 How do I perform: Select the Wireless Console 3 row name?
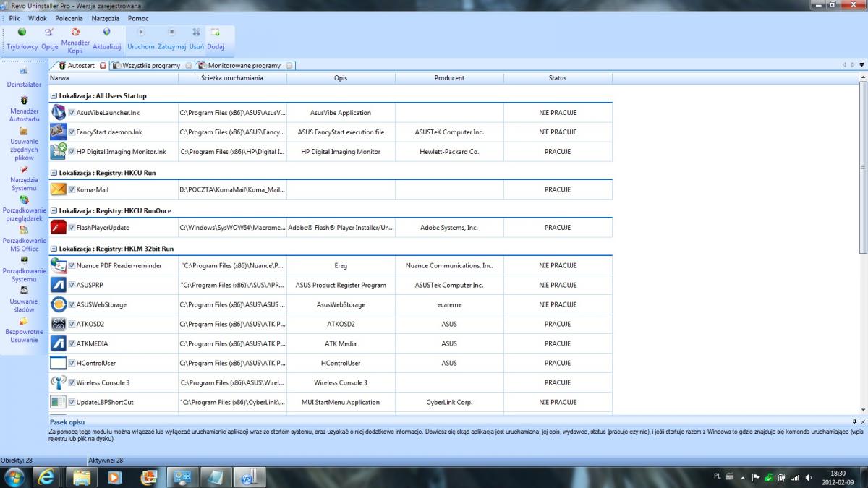(103, 382)
